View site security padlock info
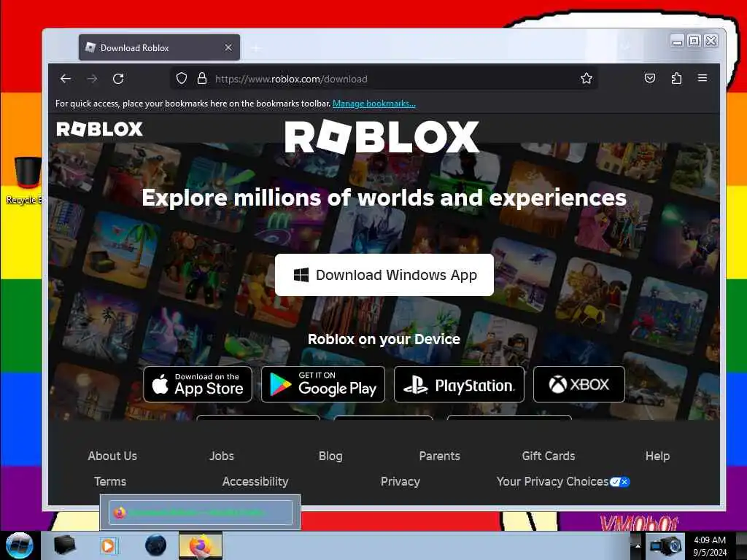The width and height of the screenshot is (747, 560). click(202, 78)
